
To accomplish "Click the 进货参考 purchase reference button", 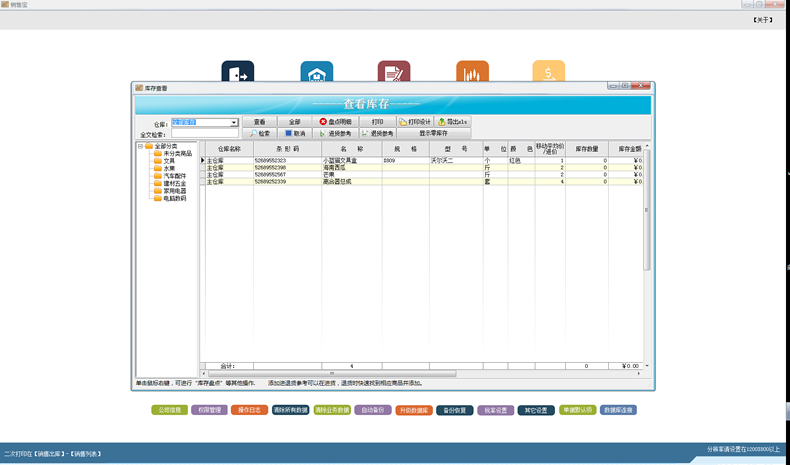I will coord(336,134).
